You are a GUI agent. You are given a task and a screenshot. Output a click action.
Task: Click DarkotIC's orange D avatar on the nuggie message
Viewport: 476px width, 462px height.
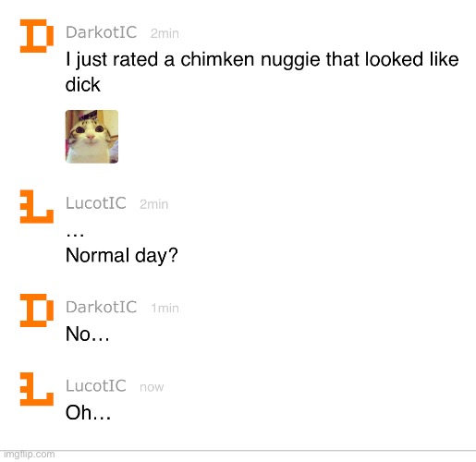click(x=37, y=36)
